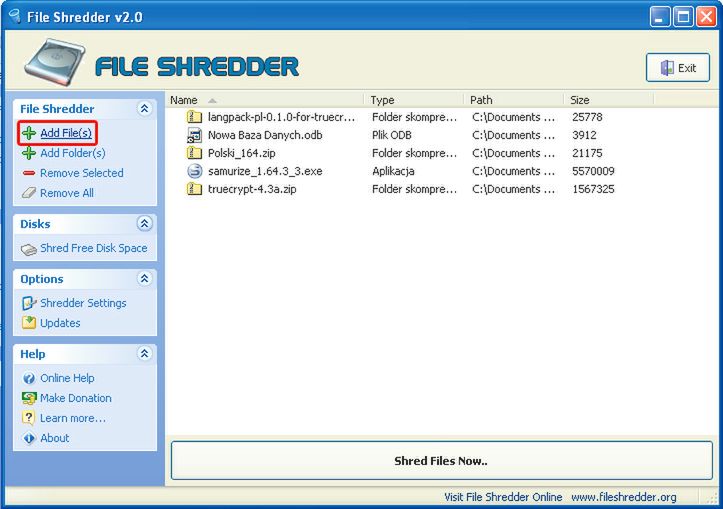
Task: Click the Aplikacja type cell
Action: pos(393,171)
